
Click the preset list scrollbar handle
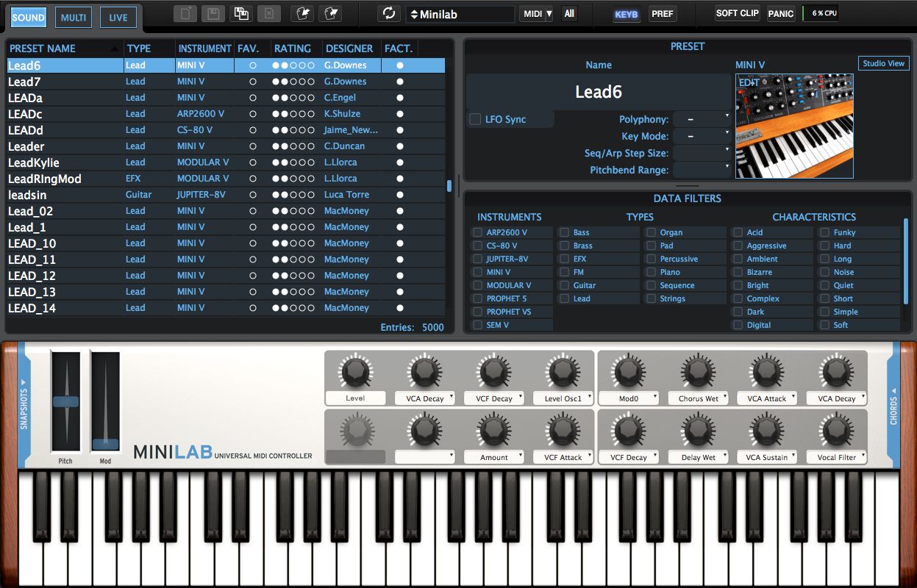449,186
